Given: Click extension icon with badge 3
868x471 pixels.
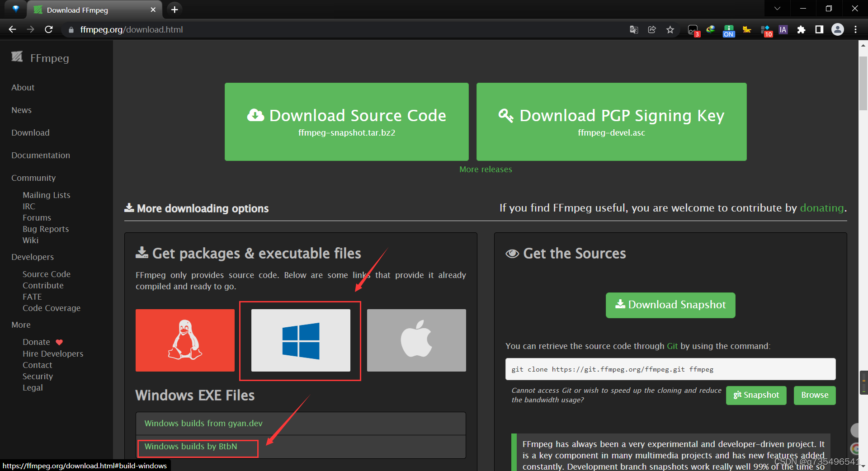Looking at the screenshot, I should [693, 30].
